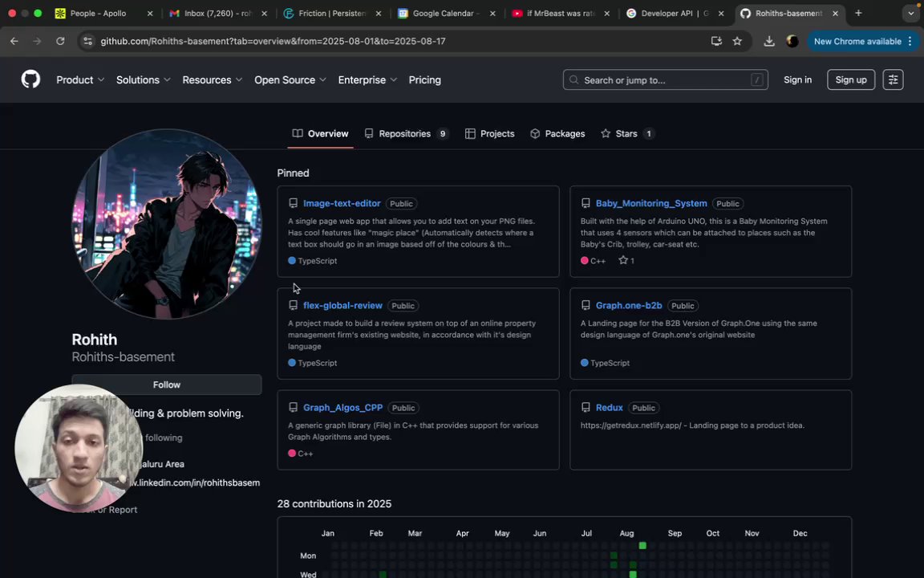Expand the Product menu
924x578 pixels.
click(80, 79)
